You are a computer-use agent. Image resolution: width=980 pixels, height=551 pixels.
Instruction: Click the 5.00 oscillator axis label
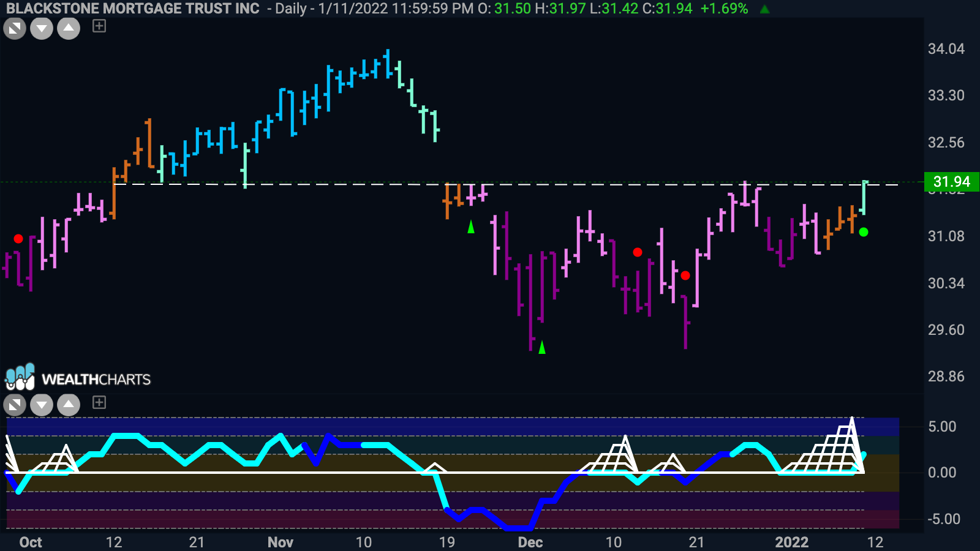[x=942, y=427]
